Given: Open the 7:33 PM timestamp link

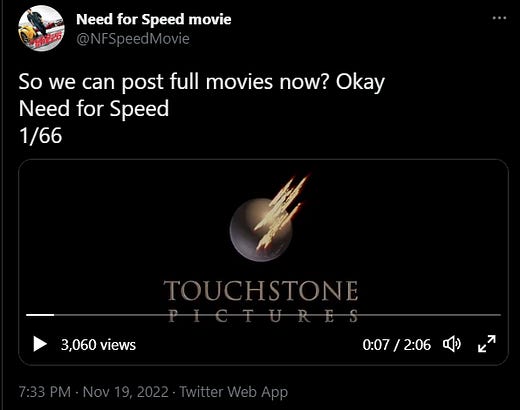Looking at the screenshot, I should coord(45,392).
